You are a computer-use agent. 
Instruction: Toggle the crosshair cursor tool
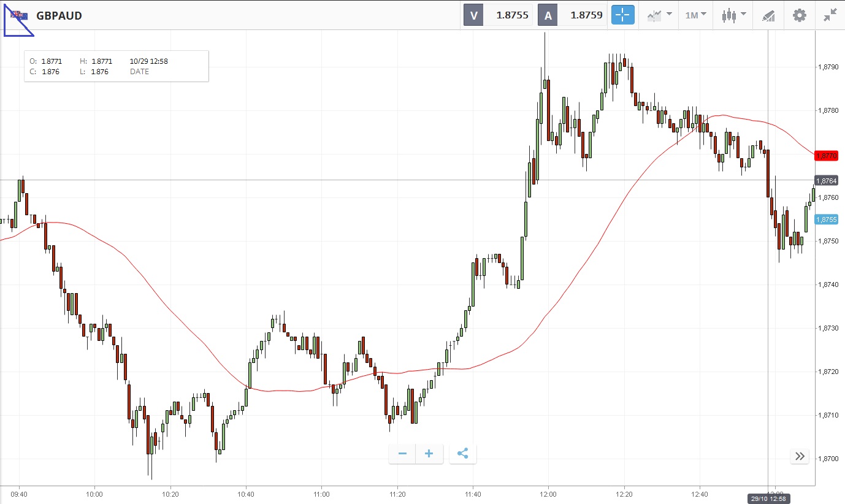click(x=622, y=15)
